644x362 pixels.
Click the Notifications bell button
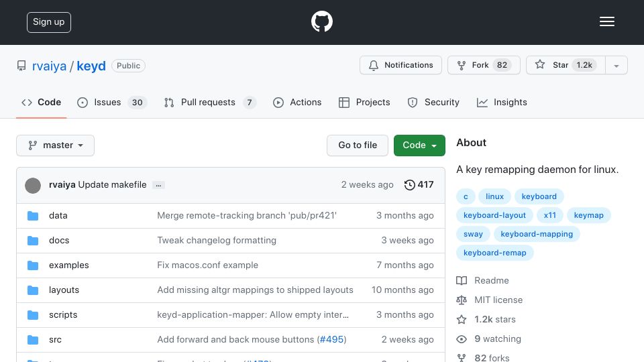pos(400,65)
